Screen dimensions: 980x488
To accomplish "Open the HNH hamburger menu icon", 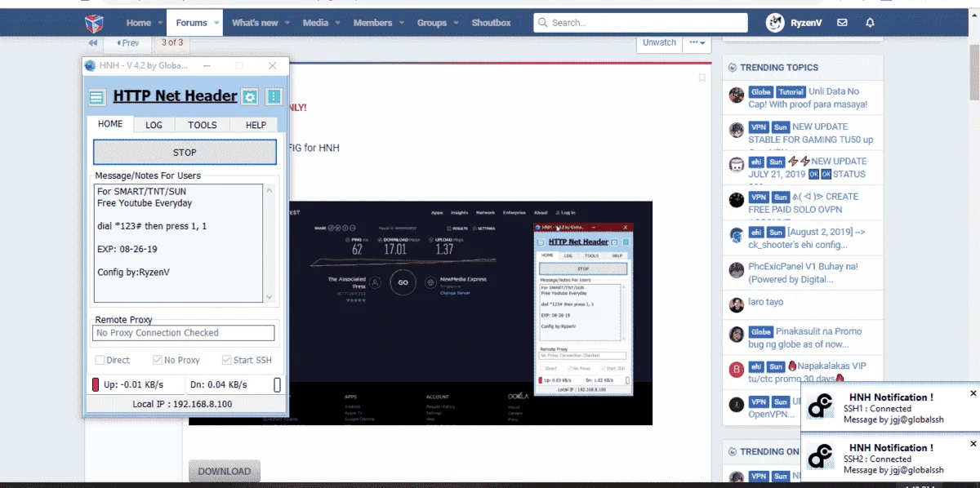I will click(x=97, y=98).
